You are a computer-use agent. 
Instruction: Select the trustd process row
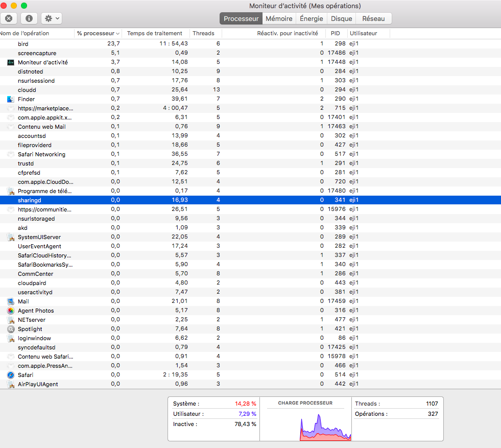250,163
